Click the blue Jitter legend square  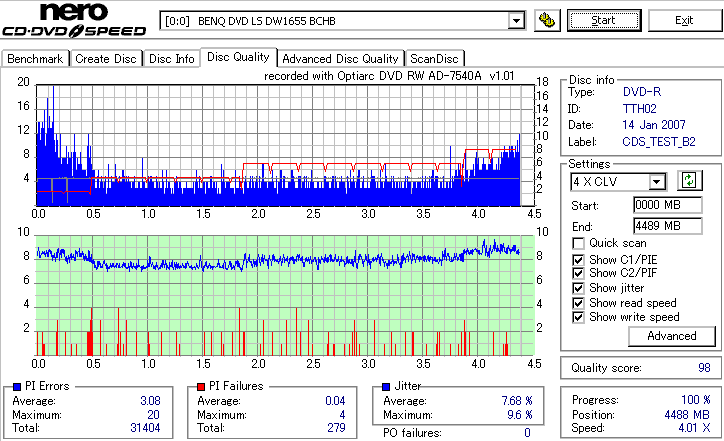click(386, 387)
